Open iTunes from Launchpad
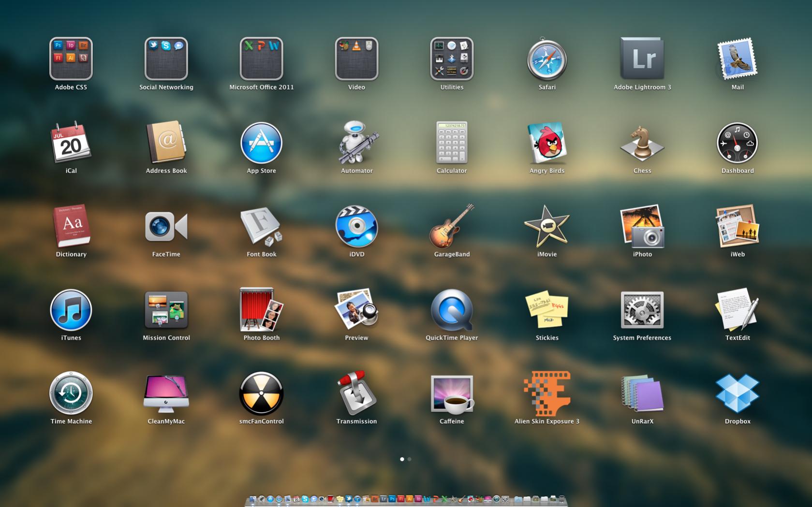812x507 pixels. coord(71,310)
